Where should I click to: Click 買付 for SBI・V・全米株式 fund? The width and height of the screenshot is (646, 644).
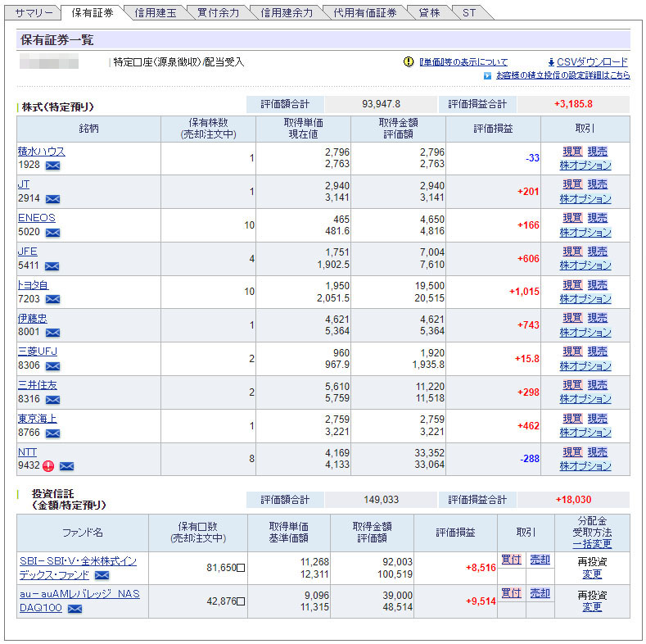pyautogui.click(x=511, y=560)
